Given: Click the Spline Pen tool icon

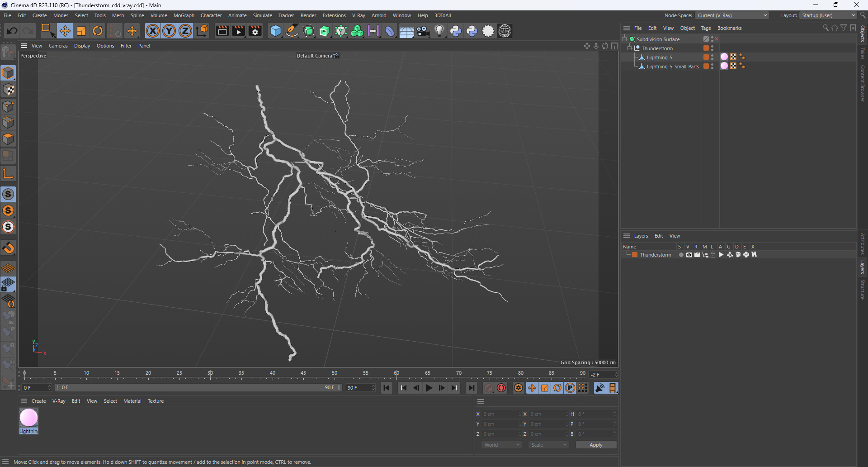Looking at the screenshot, I should point(292,31).
